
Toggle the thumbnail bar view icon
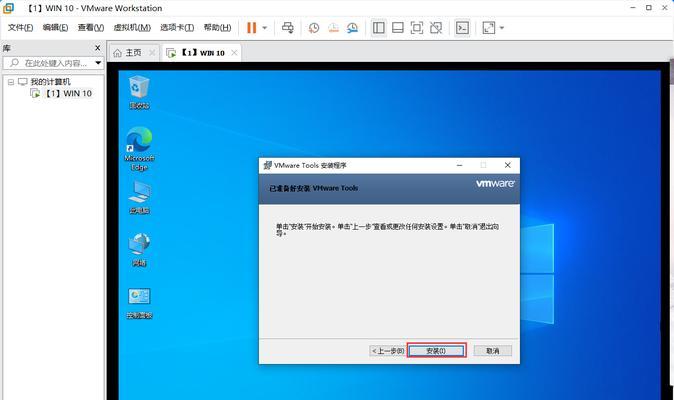[x=398, y=28]
